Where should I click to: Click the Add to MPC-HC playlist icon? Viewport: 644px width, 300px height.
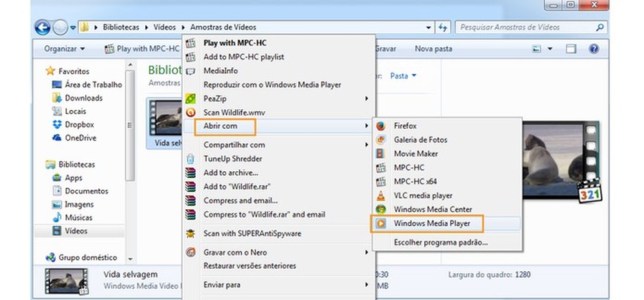coord(190,57)
